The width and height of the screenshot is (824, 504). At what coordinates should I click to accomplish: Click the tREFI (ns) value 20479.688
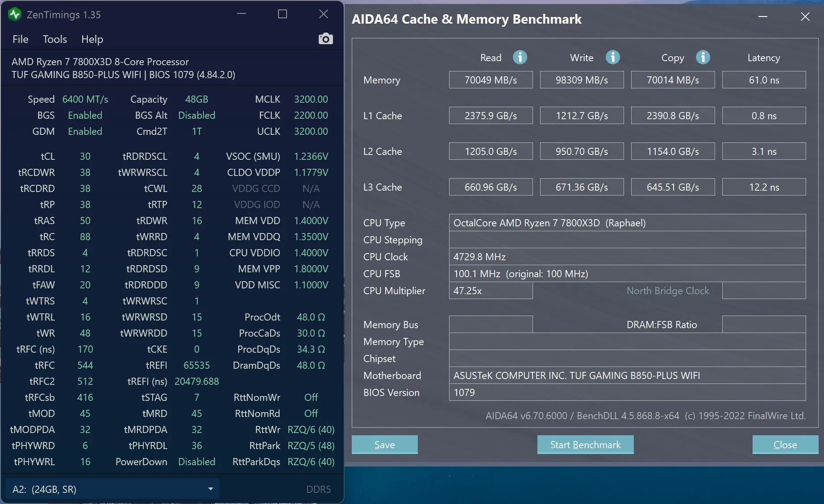[x=197, y=381]
